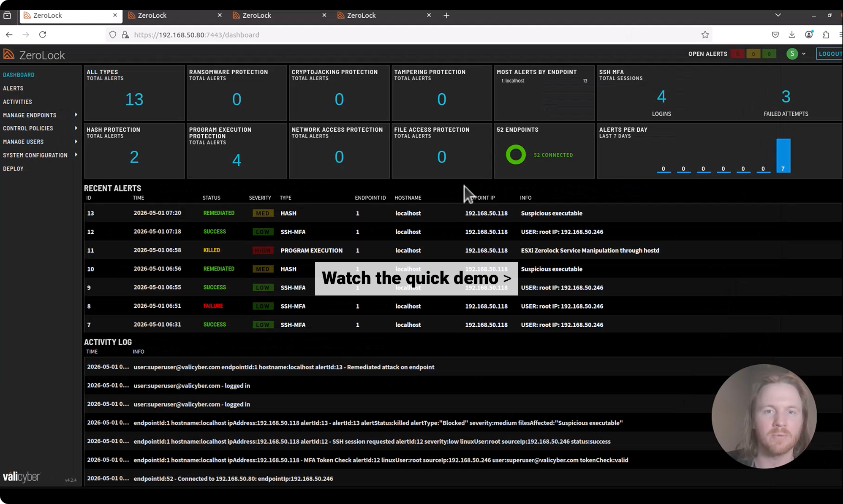Click the Cryptojacking Protection total alerts card
This screenshot has height=504, width=843.
(x=339, y=93)
